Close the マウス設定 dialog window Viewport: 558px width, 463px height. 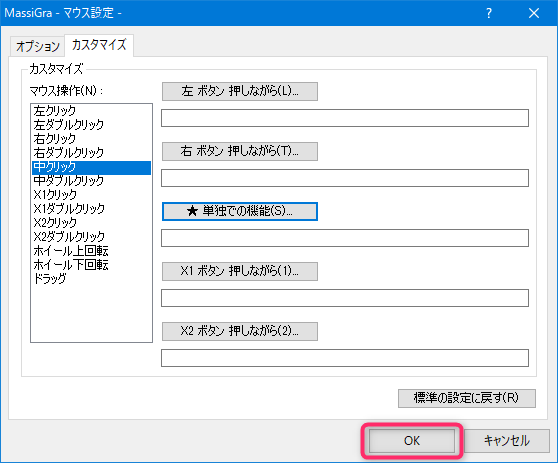point(534,14)
